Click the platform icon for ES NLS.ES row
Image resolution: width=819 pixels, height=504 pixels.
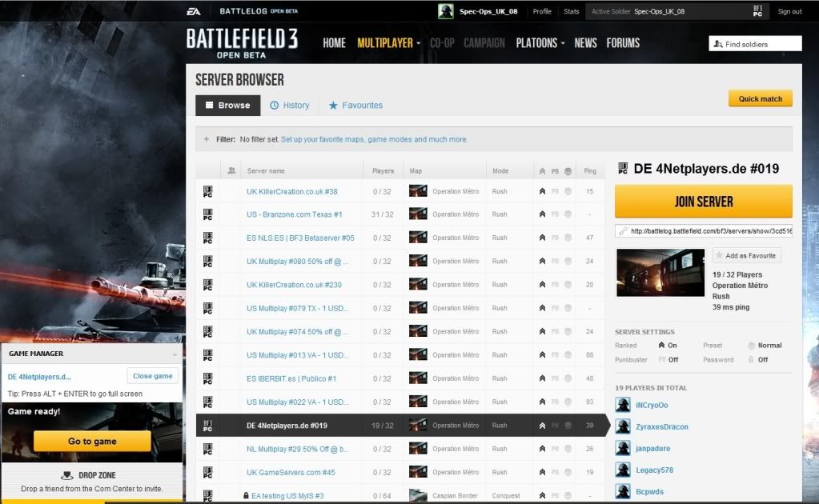point(207,238)
